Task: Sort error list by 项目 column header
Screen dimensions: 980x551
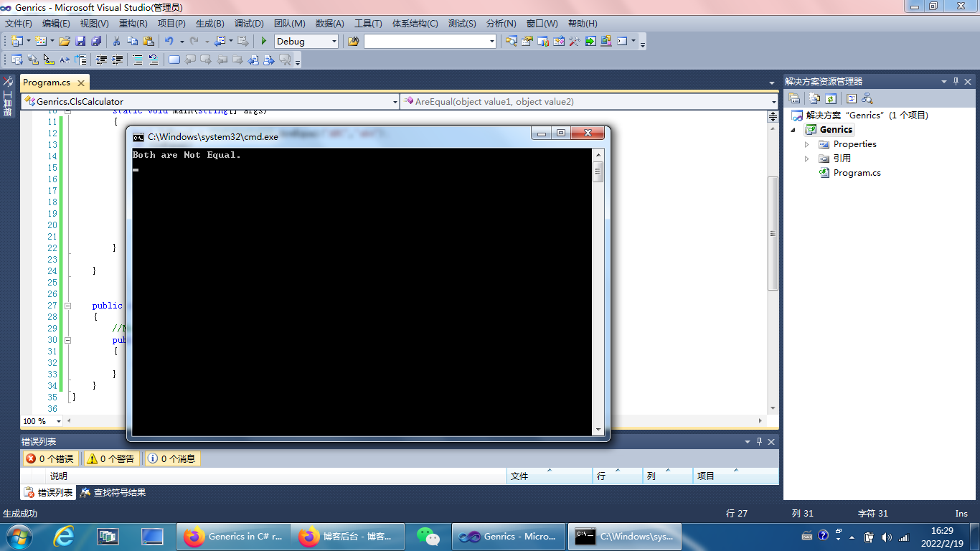Action: tap(735, 476)
